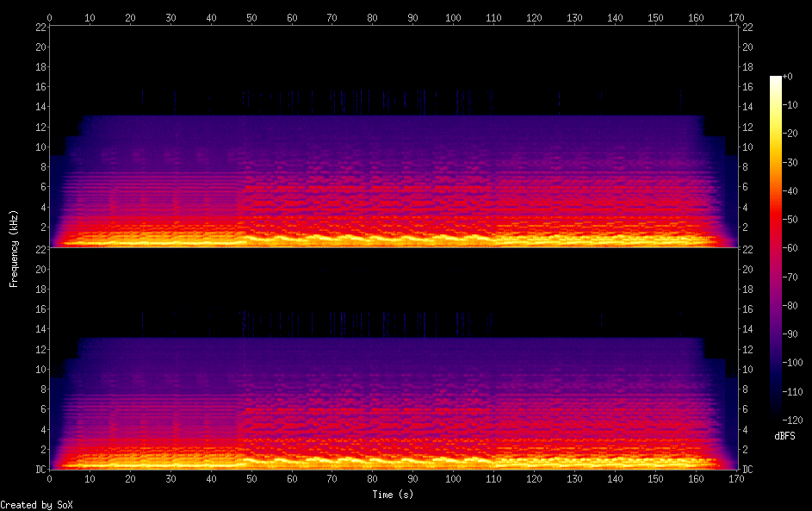Click the "0" tick on bottom time axis

50,478
